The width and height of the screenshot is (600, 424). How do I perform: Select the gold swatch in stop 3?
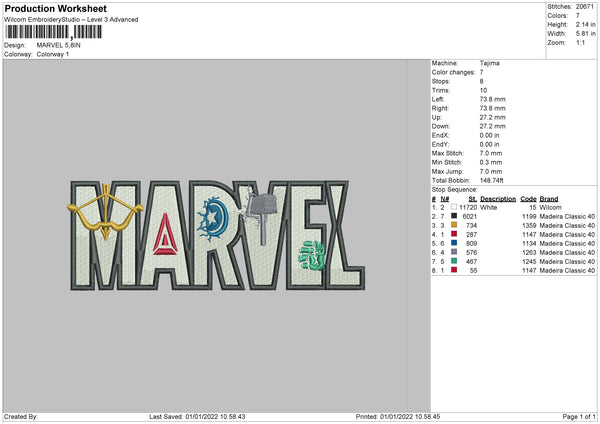454,225
